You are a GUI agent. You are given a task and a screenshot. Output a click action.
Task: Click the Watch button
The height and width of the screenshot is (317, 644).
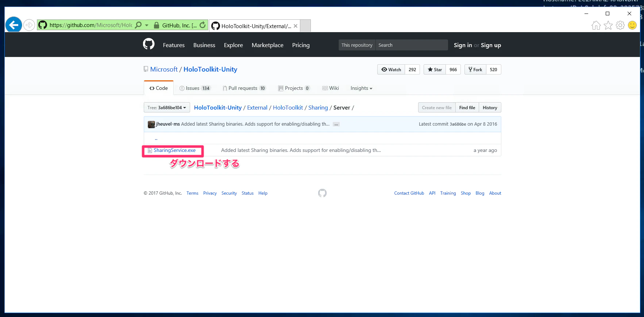tap(391, 69)
